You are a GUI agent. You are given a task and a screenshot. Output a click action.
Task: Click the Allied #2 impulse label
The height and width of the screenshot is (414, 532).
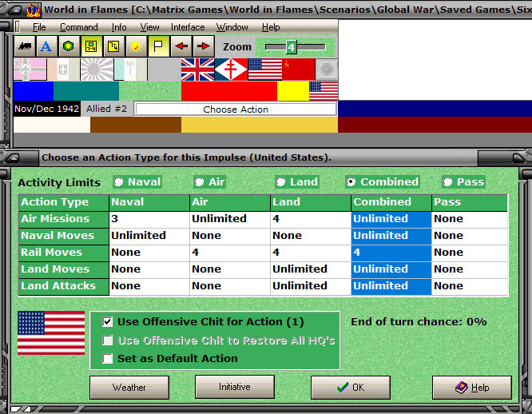point(106,109)
